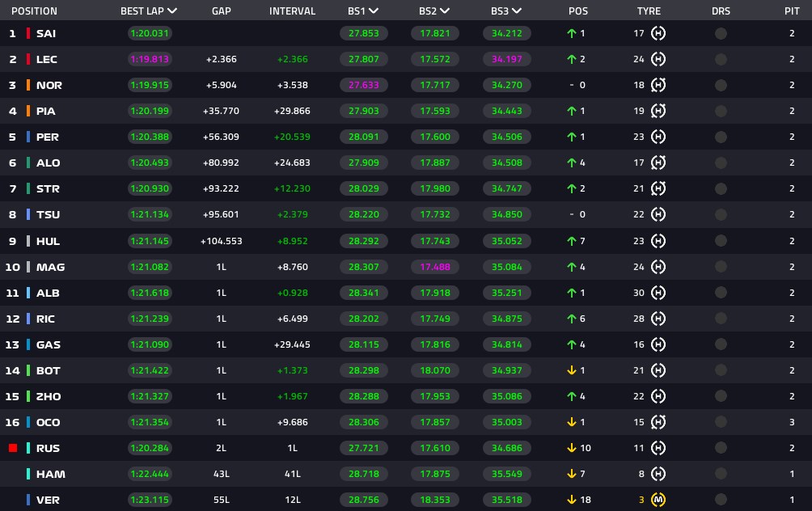Expand the BS3 column dropdown
The height and width of the screenshot is (511, 812).
click(x=516, y=11)
